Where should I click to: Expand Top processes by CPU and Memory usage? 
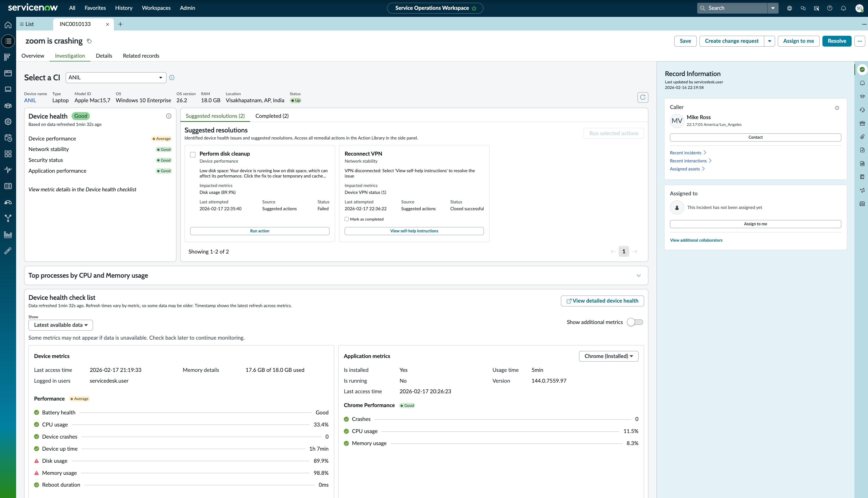(x=639, y=276)
